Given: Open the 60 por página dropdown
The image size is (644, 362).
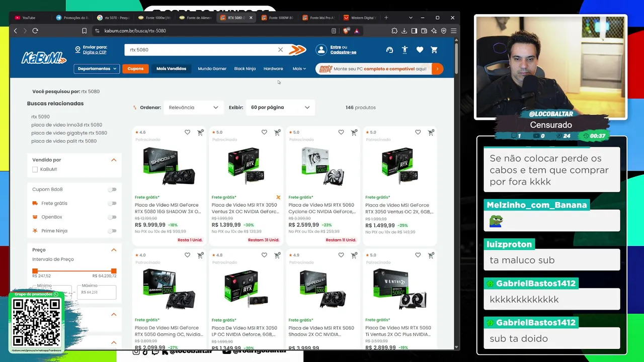Looking at the screenshot, I should [280, 108].
